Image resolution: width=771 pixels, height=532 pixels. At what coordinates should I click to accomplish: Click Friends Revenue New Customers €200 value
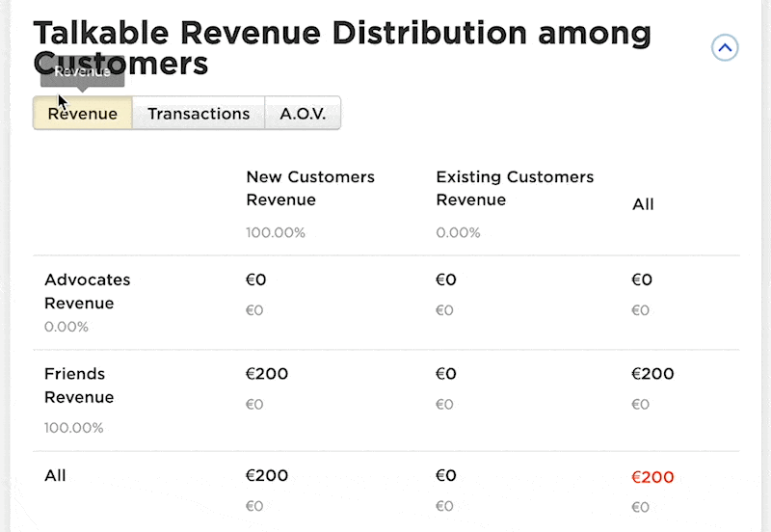(x=267, y=374)
